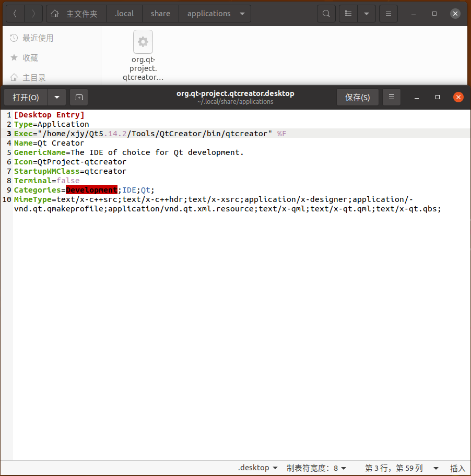Create a new document tab in gedit

(x=79, y=98)
